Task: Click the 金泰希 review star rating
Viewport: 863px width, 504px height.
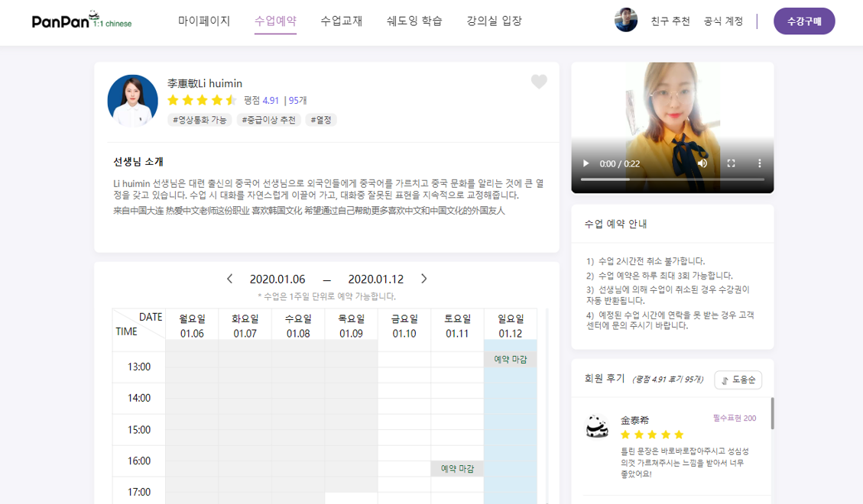Action: coord(652,435)
